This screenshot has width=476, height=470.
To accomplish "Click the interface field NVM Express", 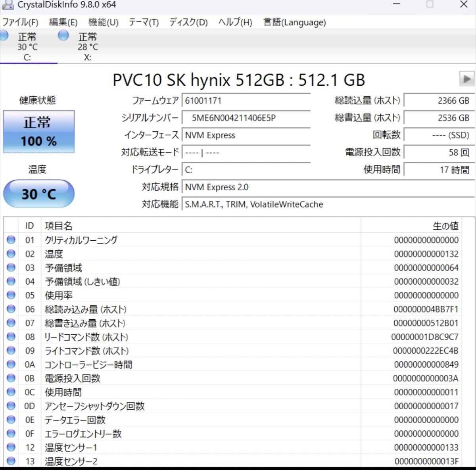I will [246, 135].
